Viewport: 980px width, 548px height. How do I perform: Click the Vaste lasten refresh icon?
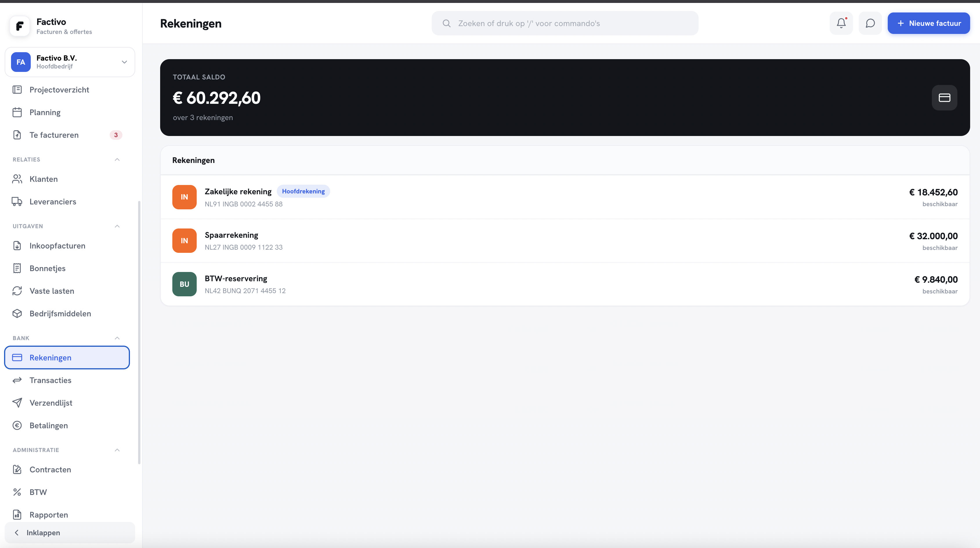[17, 291]
